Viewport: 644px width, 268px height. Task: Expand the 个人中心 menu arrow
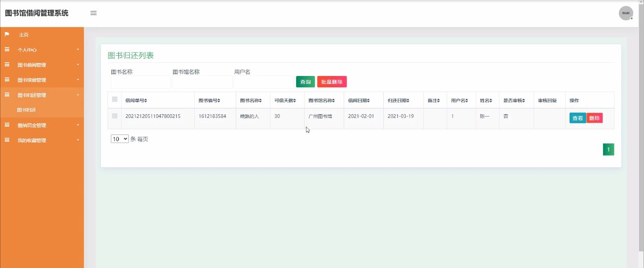[78, 50]
